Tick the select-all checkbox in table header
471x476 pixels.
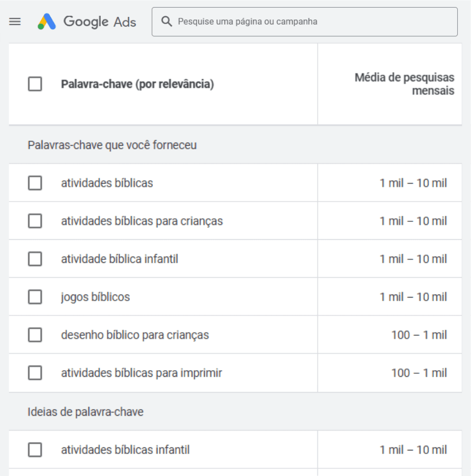(35, 84)
